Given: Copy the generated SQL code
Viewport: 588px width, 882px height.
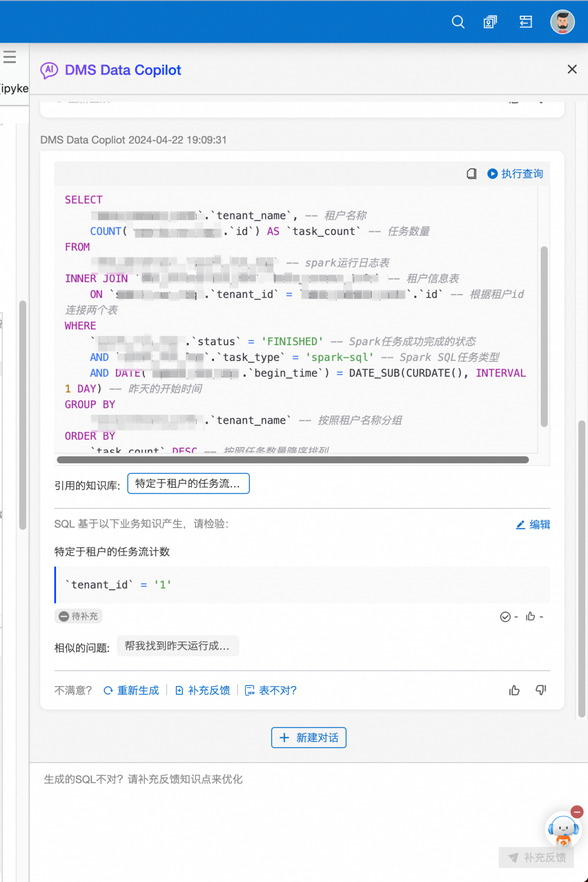Looking at the screenshot, I should 471,174.
